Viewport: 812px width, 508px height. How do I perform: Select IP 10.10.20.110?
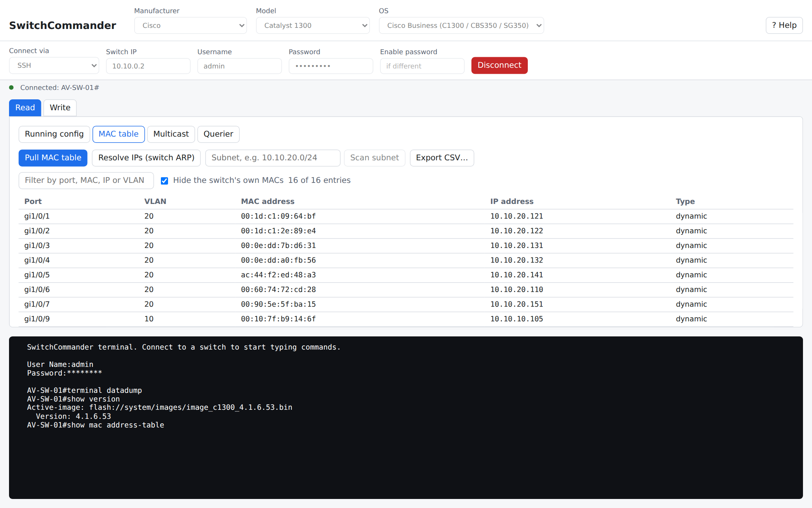[x=517, y=290]
